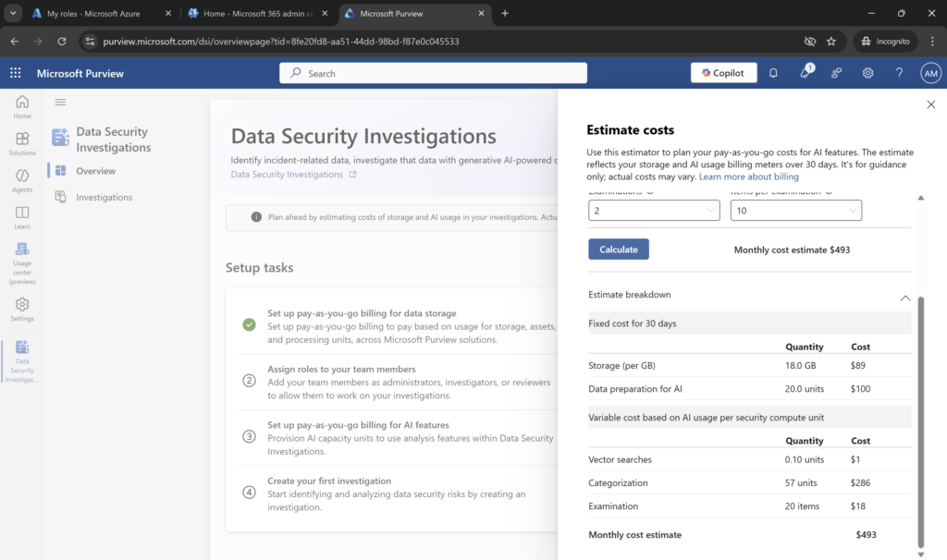
Task: Collapse the Estimate breakdown section
Action: (x=904, y=298)
